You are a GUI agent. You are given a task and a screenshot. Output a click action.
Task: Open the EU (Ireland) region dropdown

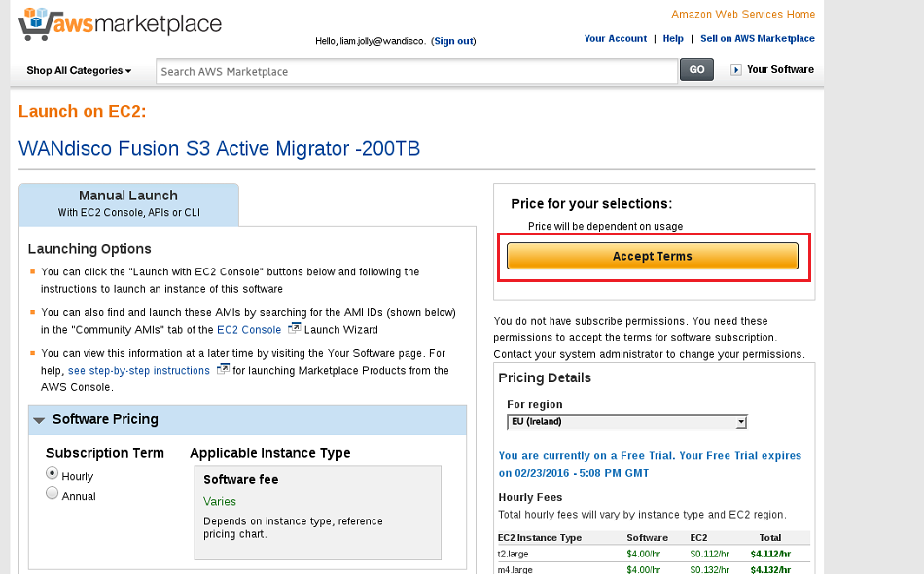point(627,422)
